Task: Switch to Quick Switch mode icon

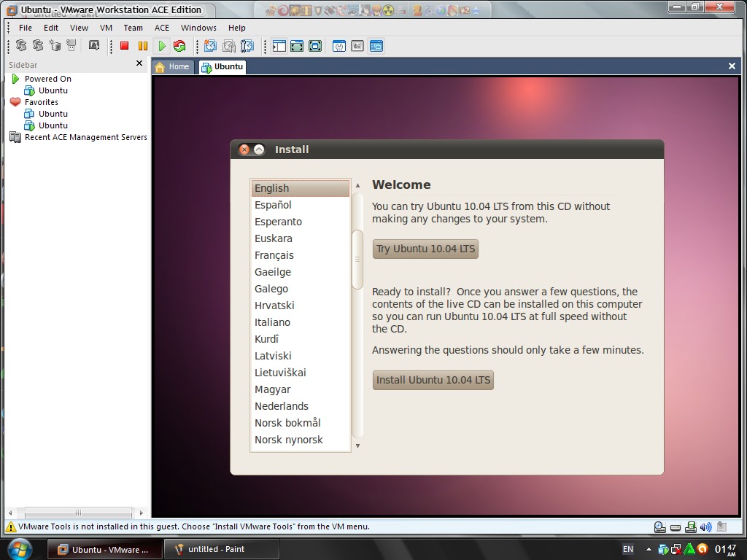Action: [297, 46]
